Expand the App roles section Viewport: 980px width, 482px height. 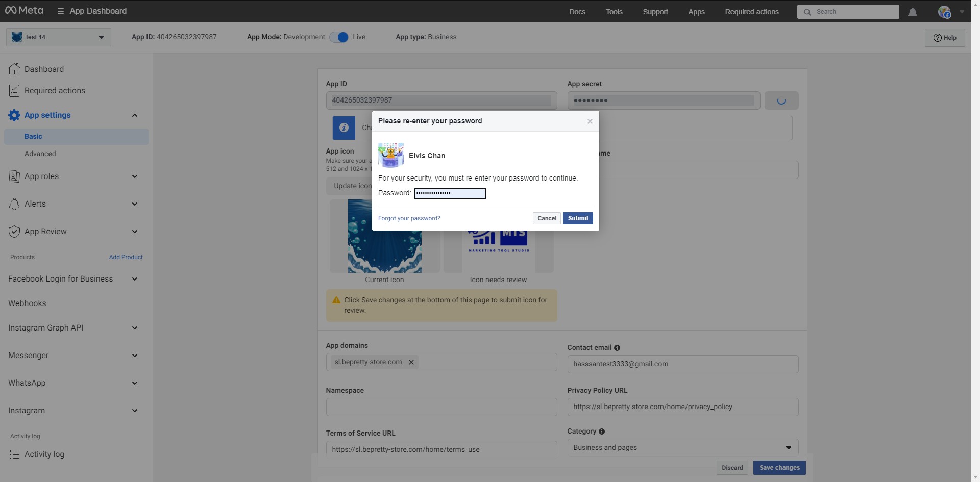point(135,176)
